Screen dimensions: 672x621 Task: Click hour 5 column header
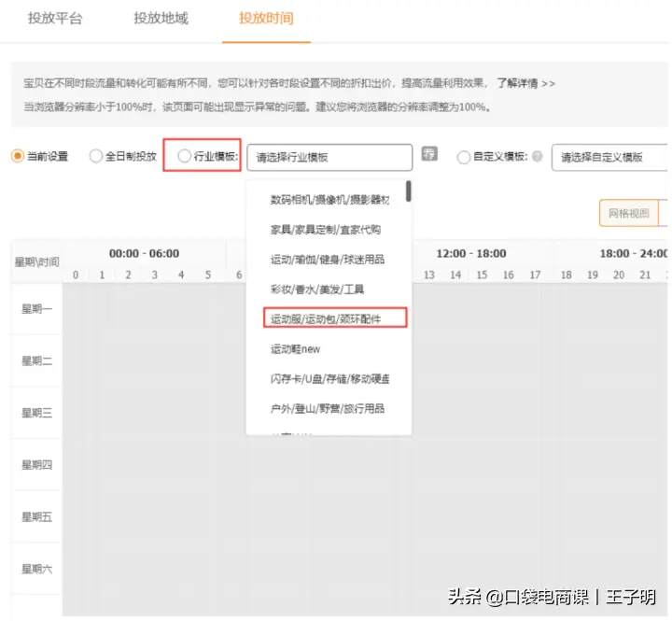tap(208, 275)
